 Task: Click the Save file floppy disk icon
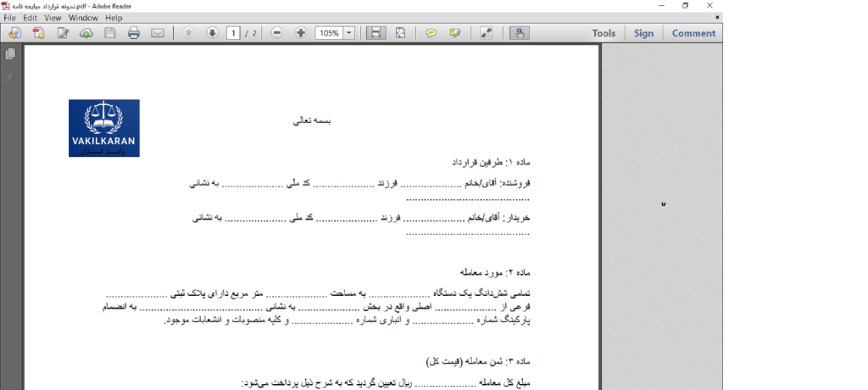coord(110,33)
